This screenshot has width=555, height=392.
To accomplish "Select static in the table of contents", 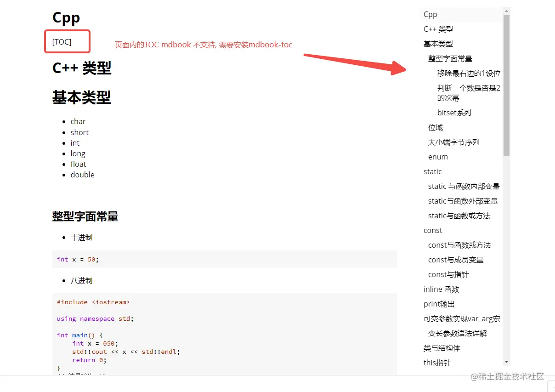I will coord(433,171).
